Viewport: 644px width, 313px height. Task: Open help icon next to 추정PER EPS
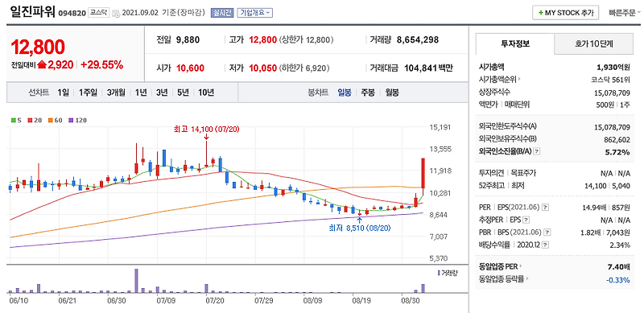(527, 220)
